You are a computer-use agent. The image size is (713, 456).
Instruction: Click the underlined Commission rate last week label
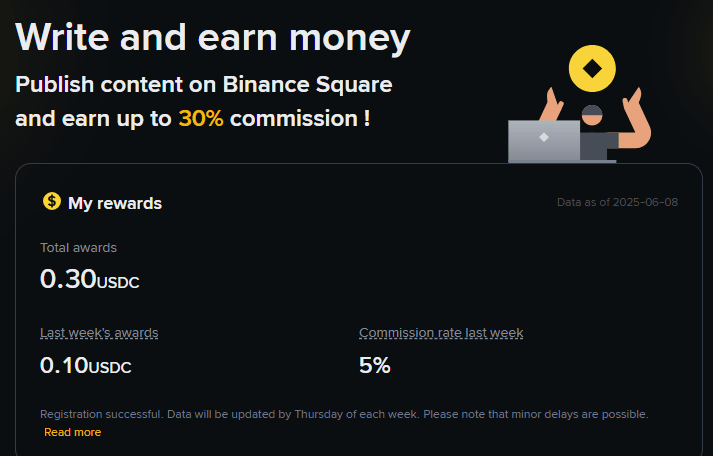441,333
